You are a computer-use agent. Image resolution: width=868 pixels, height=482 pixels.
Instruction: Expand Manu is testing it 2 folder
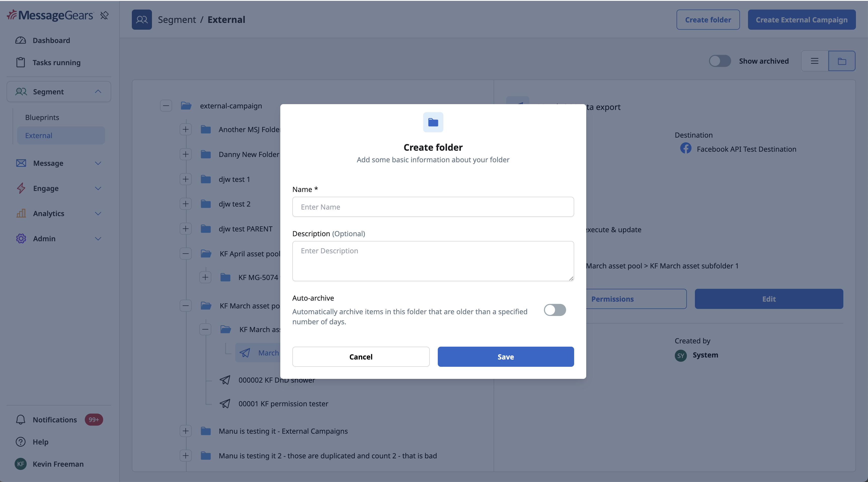pos(186,456)
